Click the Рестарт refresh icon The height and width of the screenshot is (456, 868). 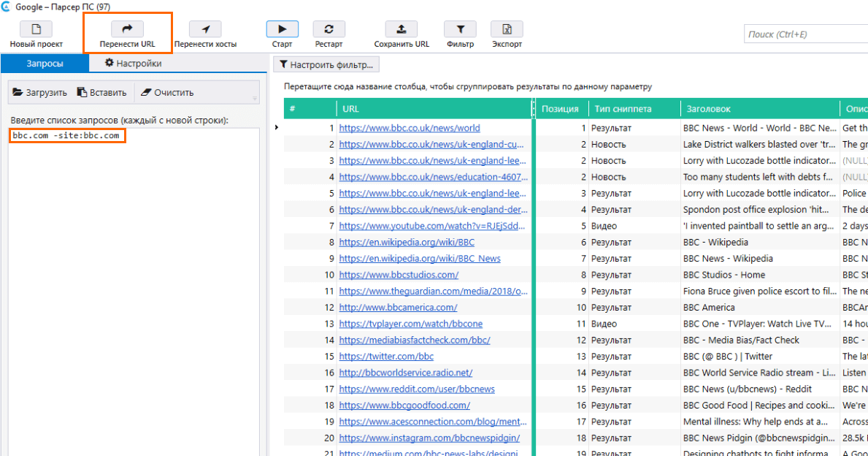[x=329, y=28]
